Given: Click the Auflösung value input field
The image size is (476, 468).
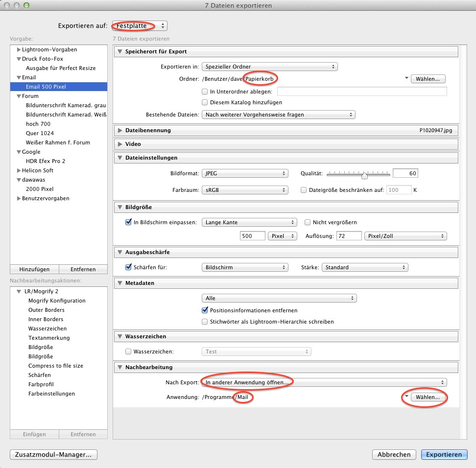Looking at the screenshot, I should pos(348,236).
